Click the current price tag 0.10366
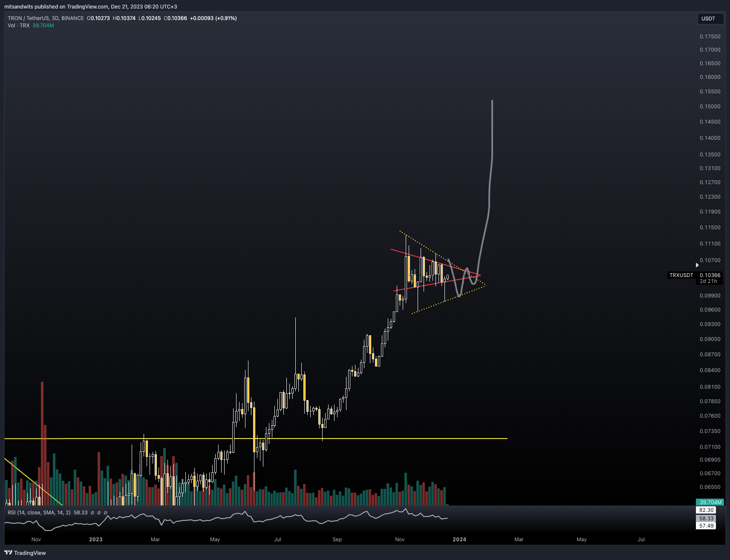Viewport: 730px width, 560px height. (x=710, y=275)
